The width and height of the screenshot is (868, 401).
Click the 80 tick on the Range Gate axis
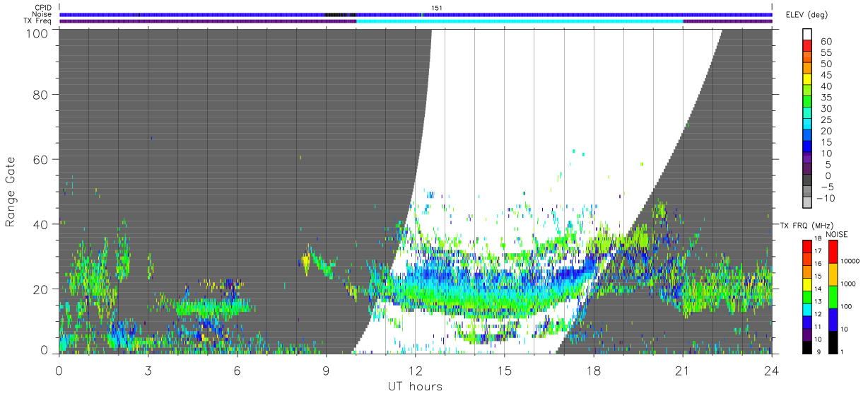(40, 94)
